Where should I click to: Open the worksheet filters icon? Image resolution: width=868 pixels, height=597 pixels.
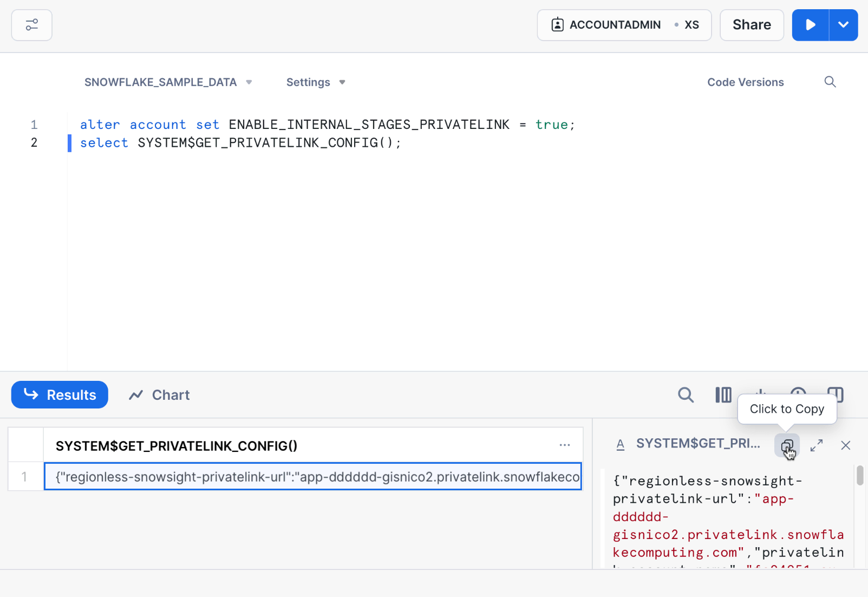[x=31, y=25]
